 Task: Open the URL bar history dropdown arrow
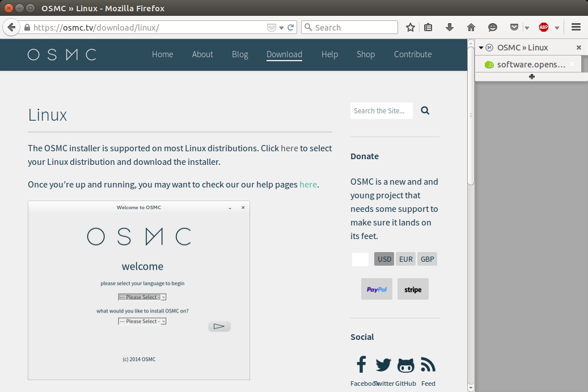coord(281,28)
